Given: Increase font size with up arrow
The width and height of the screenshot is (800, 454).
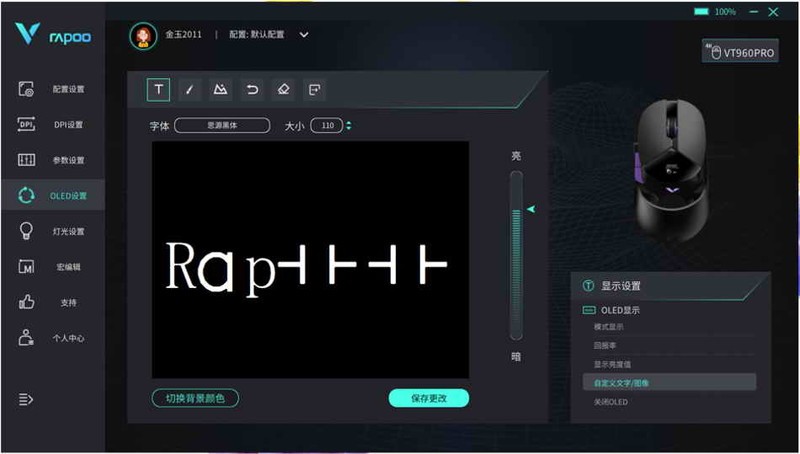Looking at the screenshot, I should coord(348,122).
